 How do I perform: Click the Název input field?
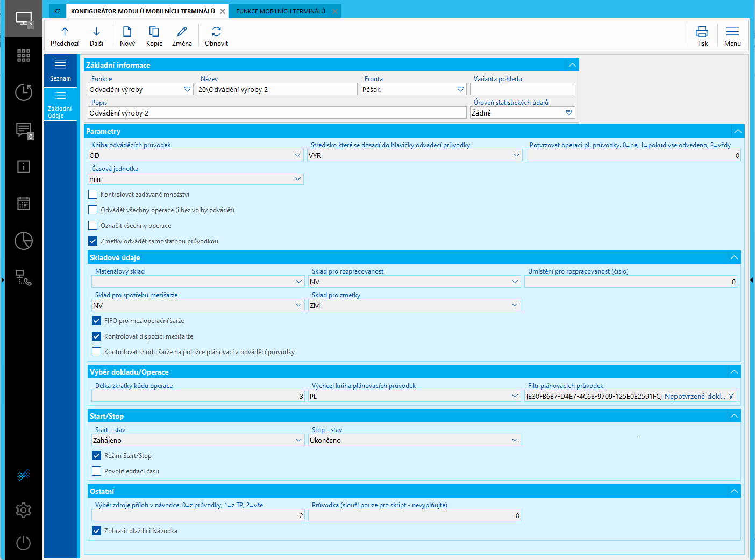point(277,89)
